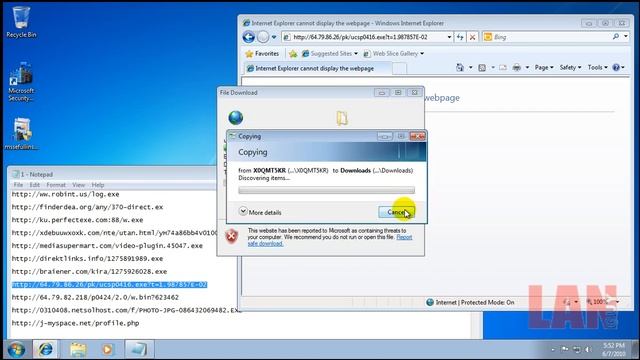
Task: Click the xdebuuwxoxk.com URL line
Action: point(114,233)
